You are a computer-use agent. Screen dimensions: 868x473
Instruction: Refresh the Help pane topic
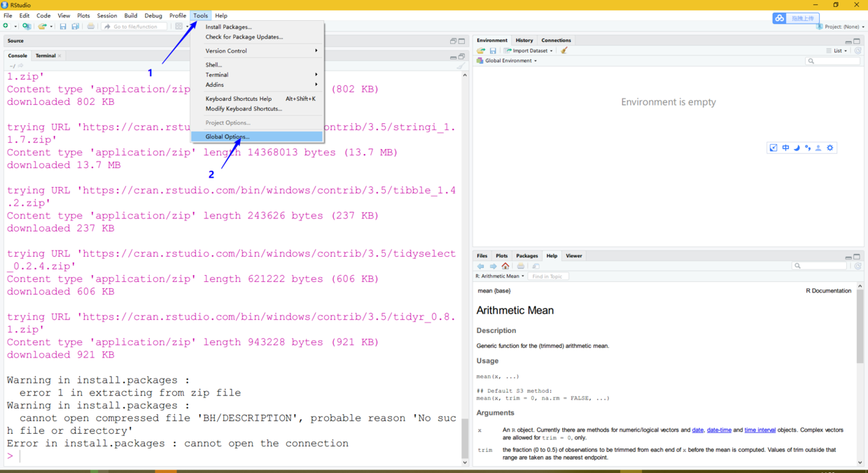tap(857, 266)
